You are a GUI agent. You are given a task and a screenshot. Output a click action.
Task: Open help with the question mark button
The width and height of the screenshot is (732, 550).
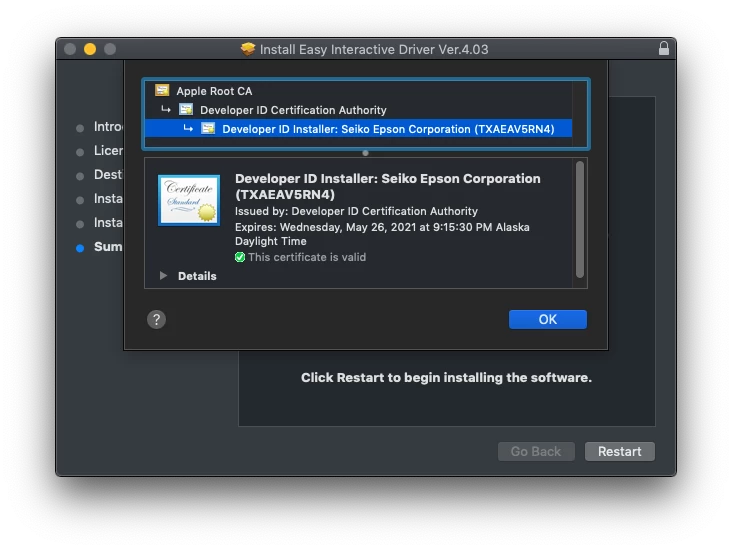tap(156, 319)
